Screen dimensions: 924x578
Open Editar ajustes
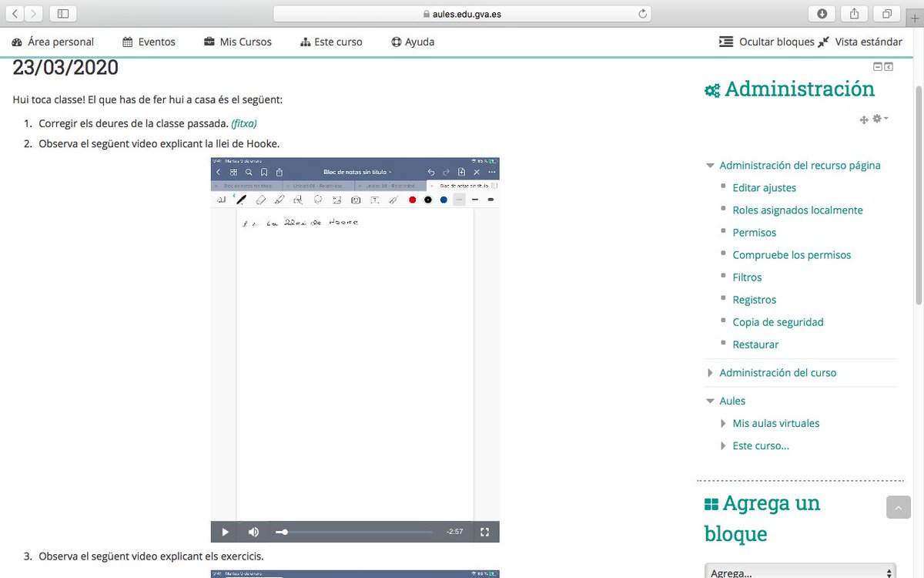(765, 188)
